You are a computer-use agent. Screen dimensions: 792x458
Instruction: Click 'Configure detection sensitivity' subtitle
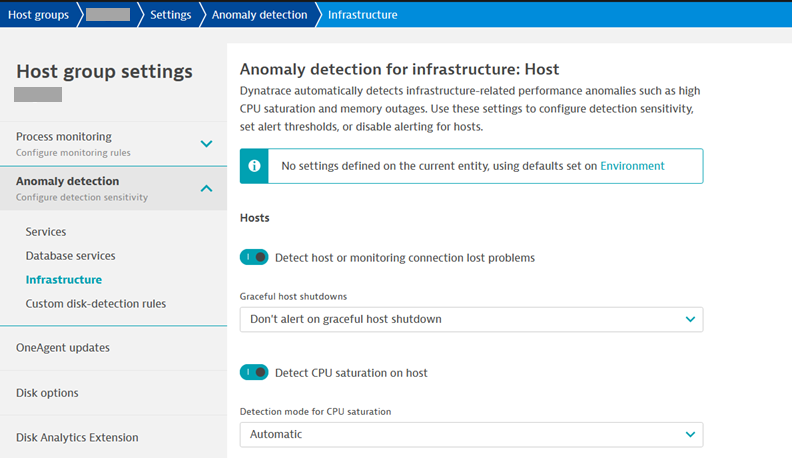coord(82,197)
